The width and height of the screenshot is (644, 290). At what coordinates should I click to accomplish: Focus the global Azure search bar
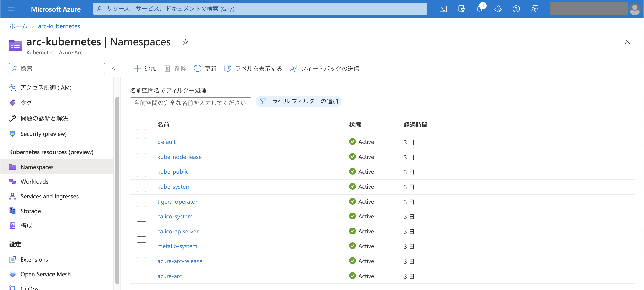[260, 9]
